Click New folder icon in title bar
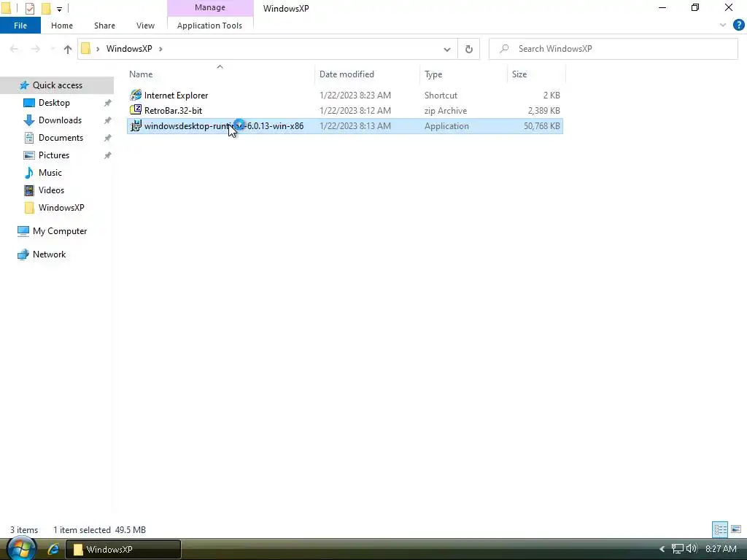747x560 pixels. click(x=46, y=8)
